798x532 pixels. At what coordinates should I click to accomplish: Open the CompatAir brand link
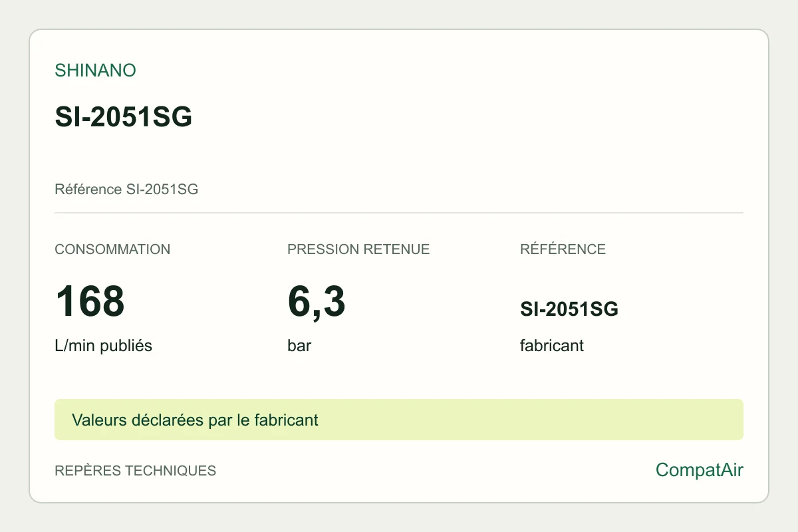click(700, 470)
